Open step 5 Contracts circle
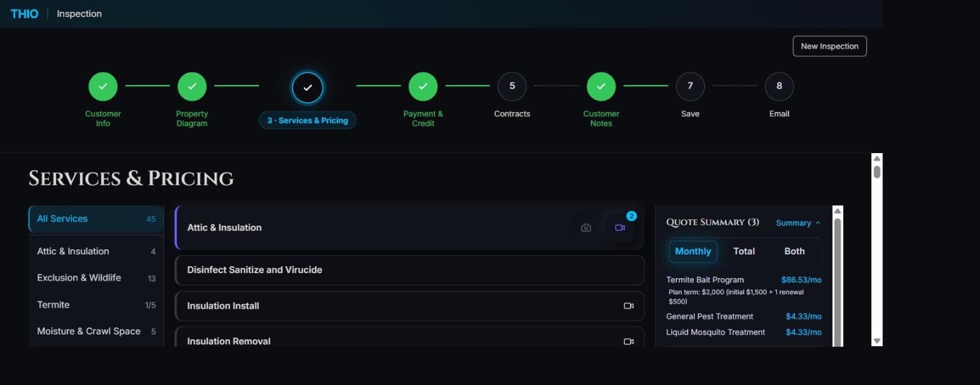The height and width of the screenshot is (385, 980). [x=512, y=86]
